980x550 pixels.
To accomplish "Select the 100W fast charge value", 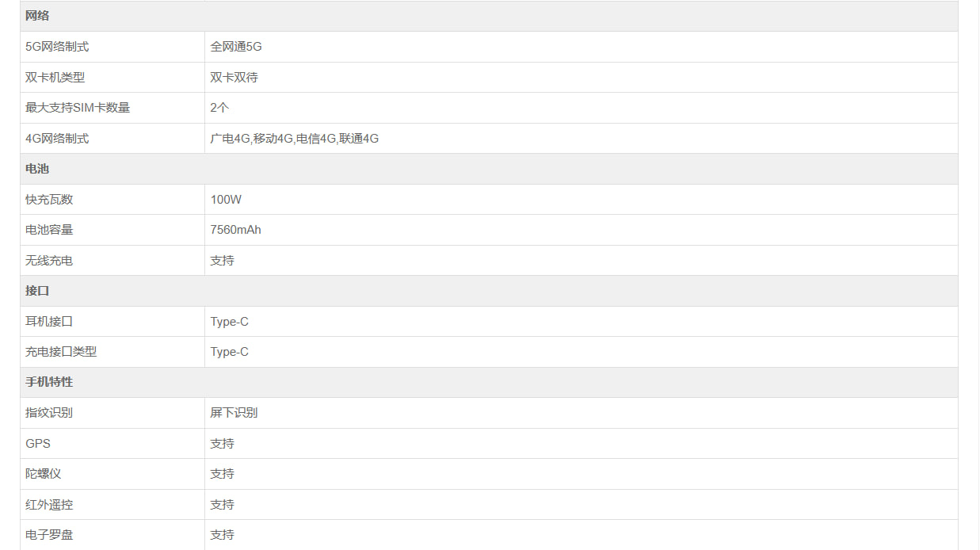I will (226, 200).
